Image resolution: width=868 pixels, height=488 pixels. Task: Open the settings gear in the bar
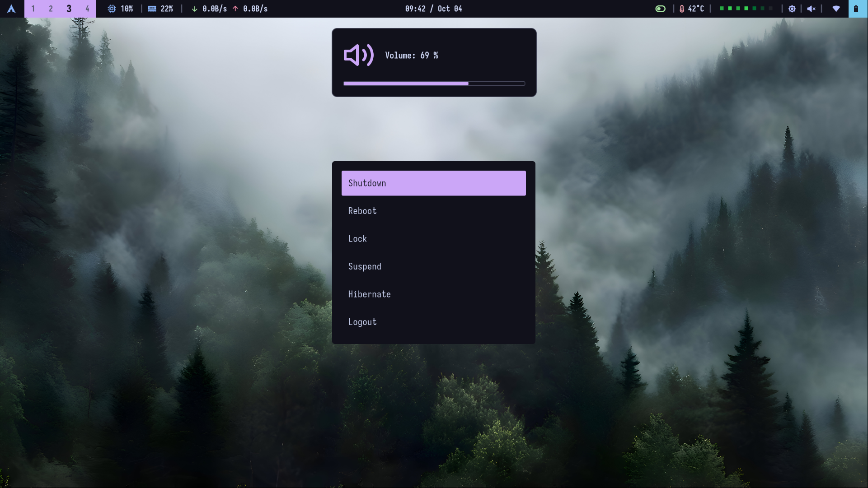[792, 9]
